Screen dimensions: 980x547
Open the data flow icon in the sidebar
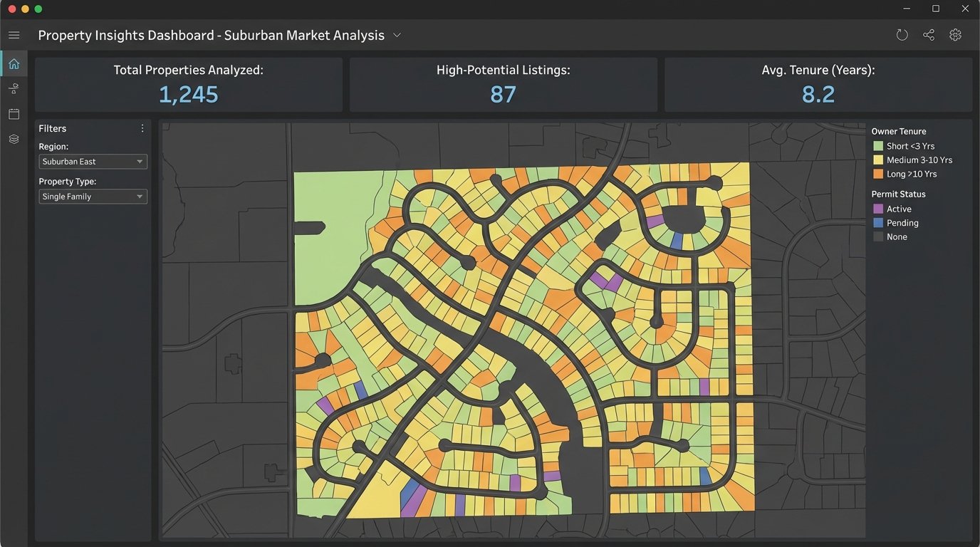(x=14, y=88)
